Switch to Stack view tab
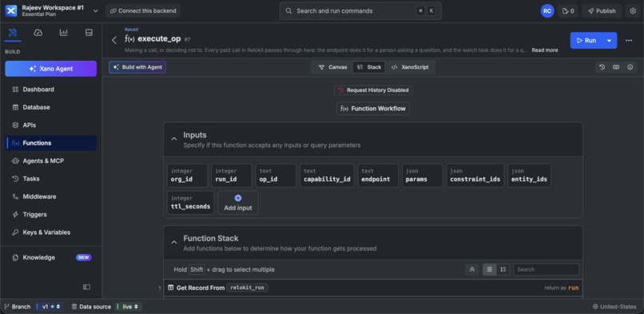The image size is (644, 314). pos(369,67)
